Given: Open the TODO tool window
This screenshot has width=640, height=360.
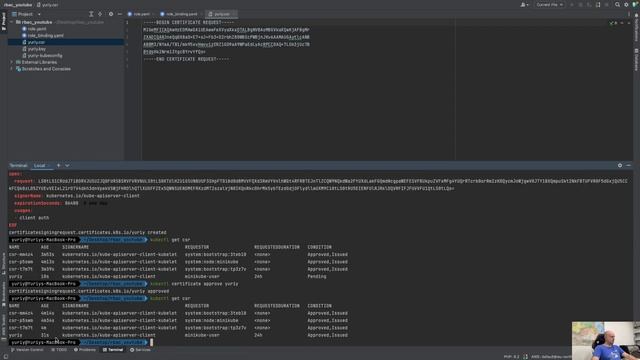Looking at the screenshot, I should [59, 350].
